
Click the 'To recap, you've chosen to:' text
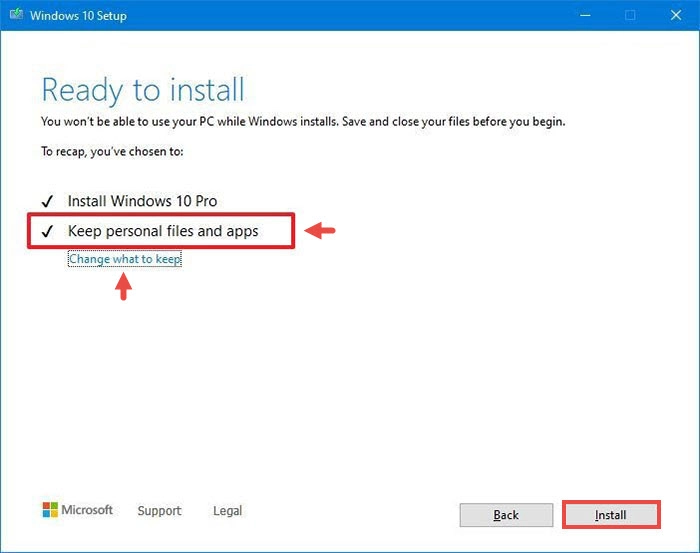[x=112, y=152]
